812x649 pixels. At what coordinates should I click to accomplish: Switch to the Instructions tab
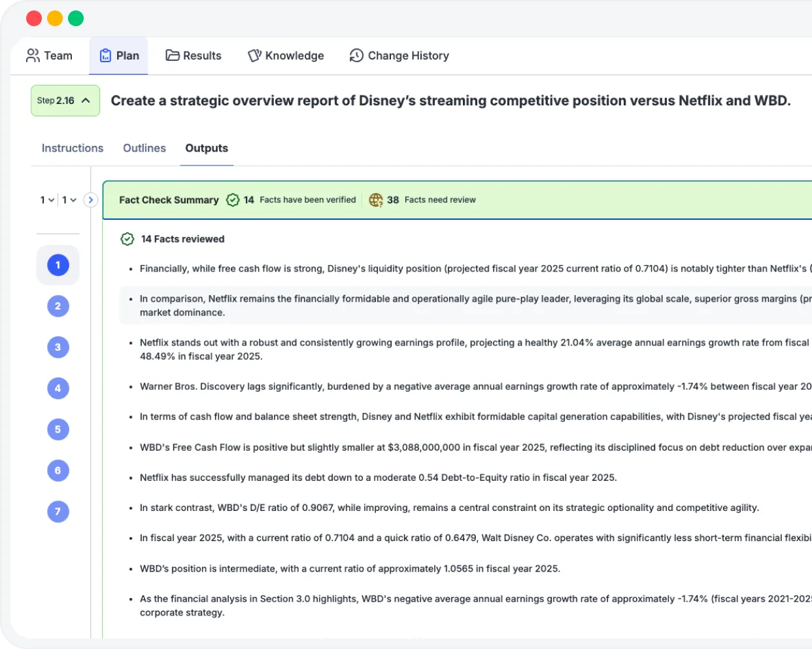click(x=73, y=149)
